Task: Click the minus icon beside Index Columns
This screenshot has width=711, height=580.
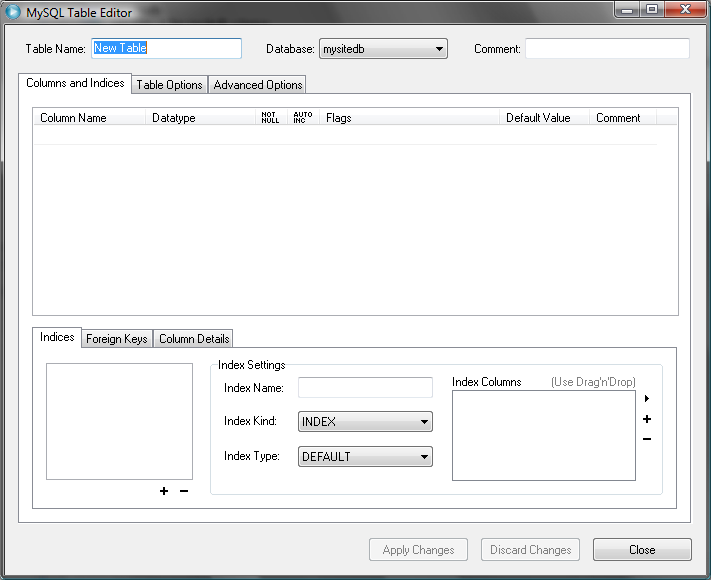Action: coord(647,439)
